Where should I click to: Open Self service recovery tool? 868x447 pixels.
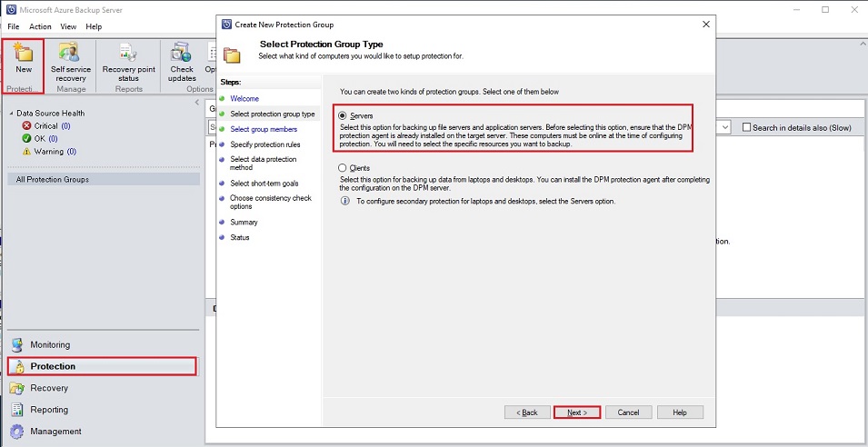70,62
